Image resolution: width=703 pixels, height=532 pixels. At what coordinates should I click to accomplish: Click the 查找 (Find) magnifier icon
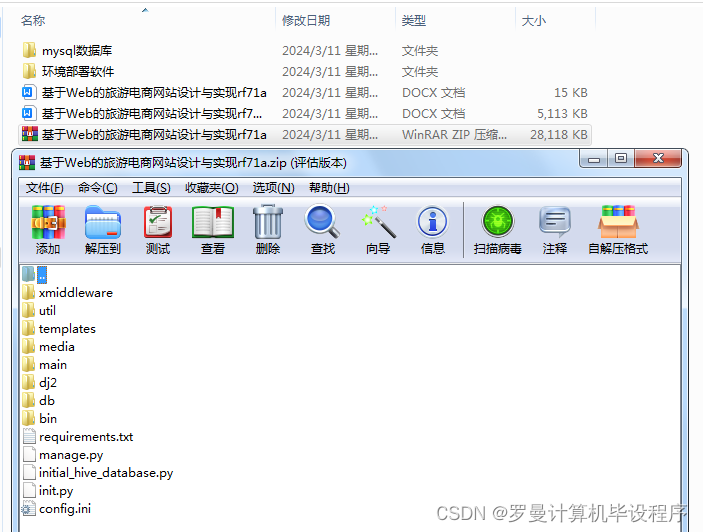click(322, 221)
